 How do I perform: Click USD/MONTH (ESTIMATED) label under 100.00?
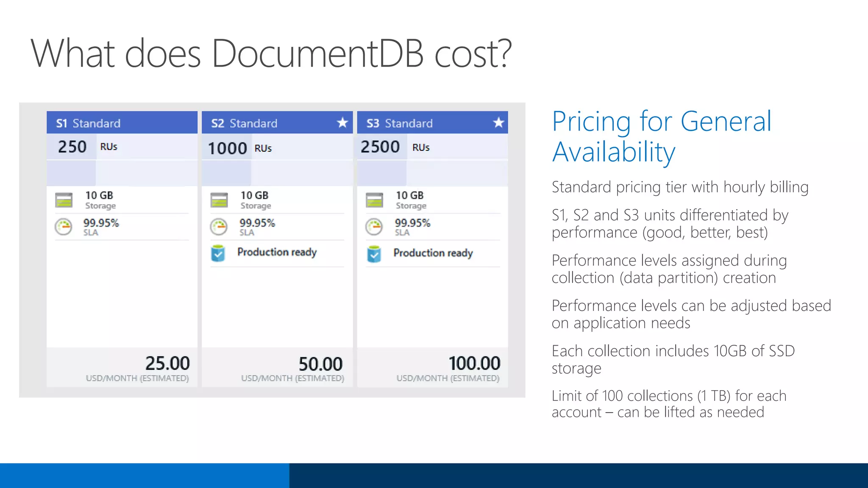pos(448,378)
